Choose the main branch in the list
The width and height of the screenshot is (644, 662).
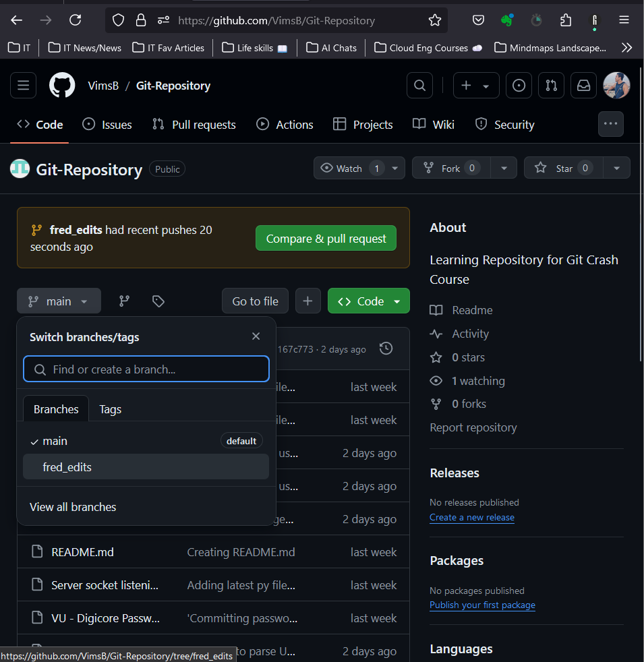pyautogui.click(x=146, y=441)
